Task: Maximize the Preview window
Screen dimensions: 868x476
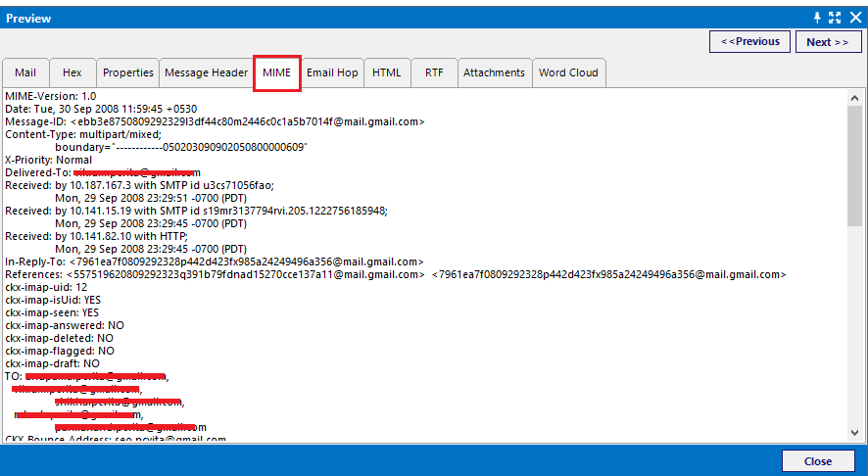Action: tap(835, 18)
